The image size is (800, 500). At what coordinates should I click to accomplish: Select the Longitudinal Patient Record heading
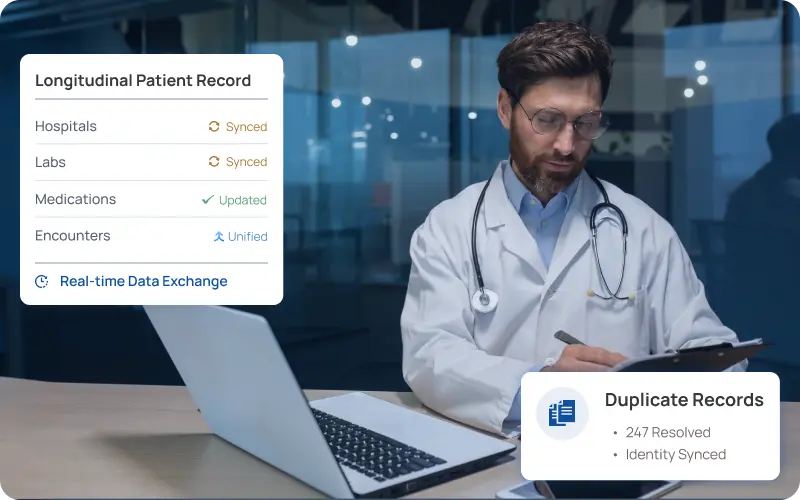[x=143, y=81]
